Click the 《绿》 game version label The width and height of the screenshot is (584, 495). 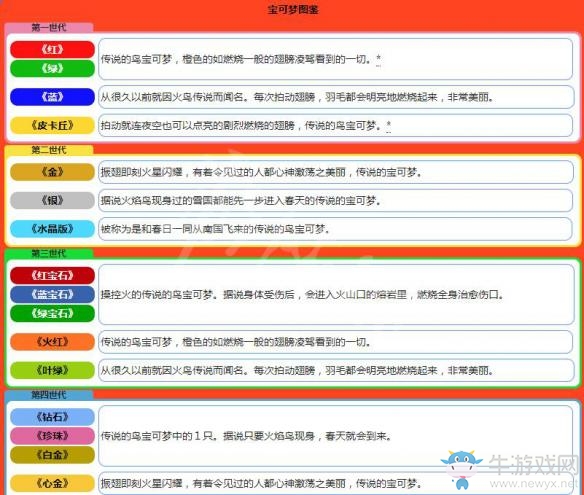click(x=53, y=69)
